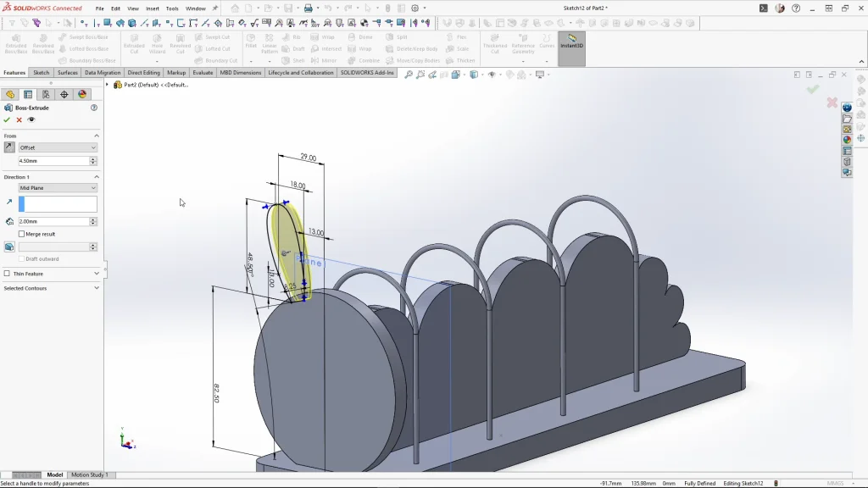Select the Instant3D tool in the ribbon

[x=571, y=42]
